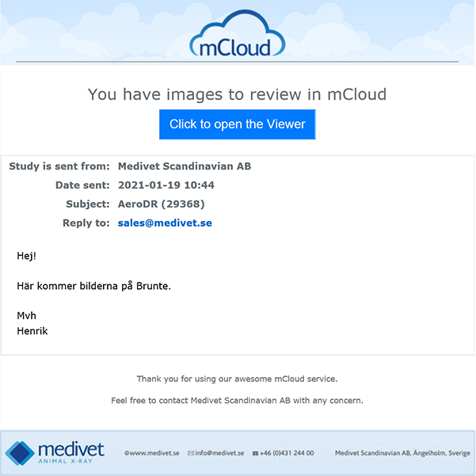Click the date sent value 2021-01-19 10:44
This screenshot has width=476, height=476.
pyautogui.click(x=166, y=185)
